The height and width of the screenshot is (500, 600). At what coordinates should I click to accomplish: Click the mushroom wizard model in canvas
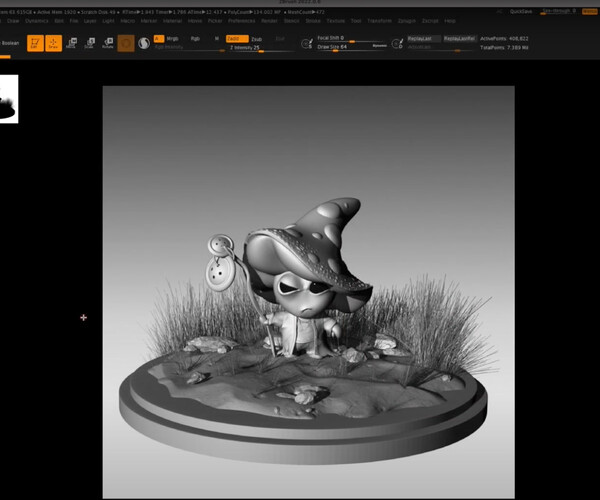click(305, 279)
